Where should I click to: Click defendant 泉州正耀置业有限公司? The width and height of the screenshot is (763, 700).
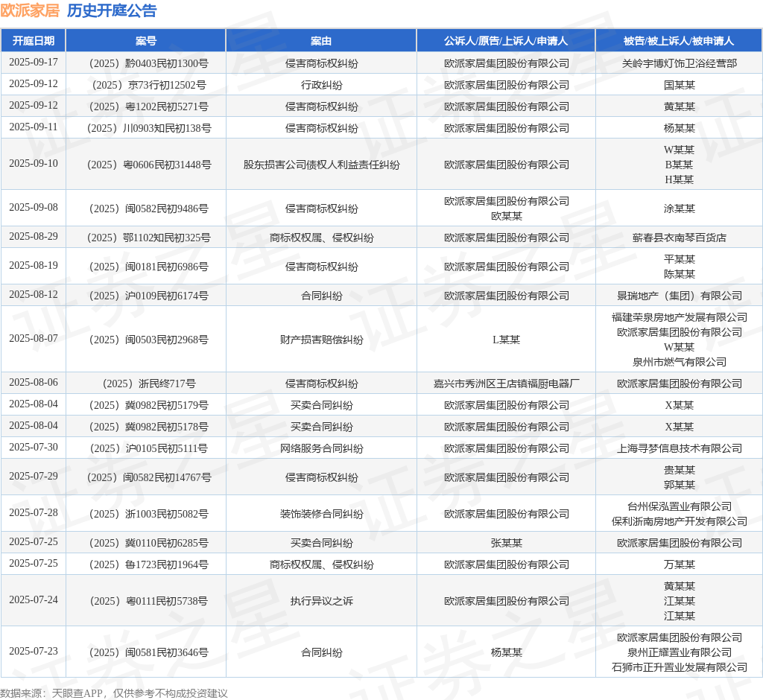pos(680,652)
